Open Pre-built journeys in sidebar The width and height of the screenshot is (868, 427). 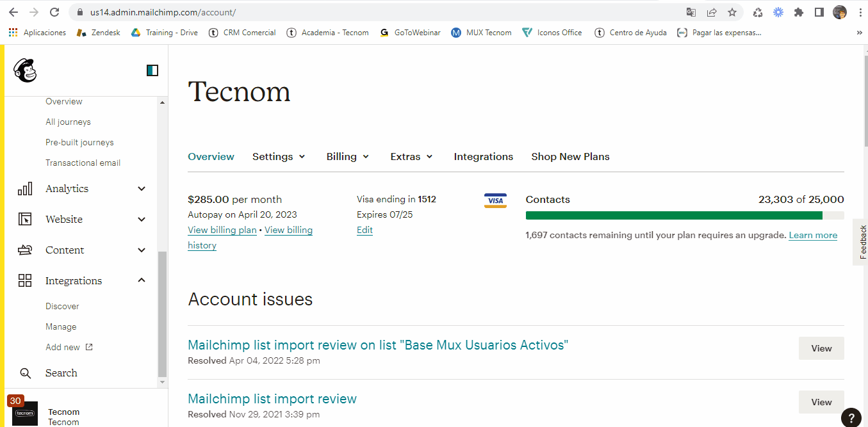pos(79,143)
